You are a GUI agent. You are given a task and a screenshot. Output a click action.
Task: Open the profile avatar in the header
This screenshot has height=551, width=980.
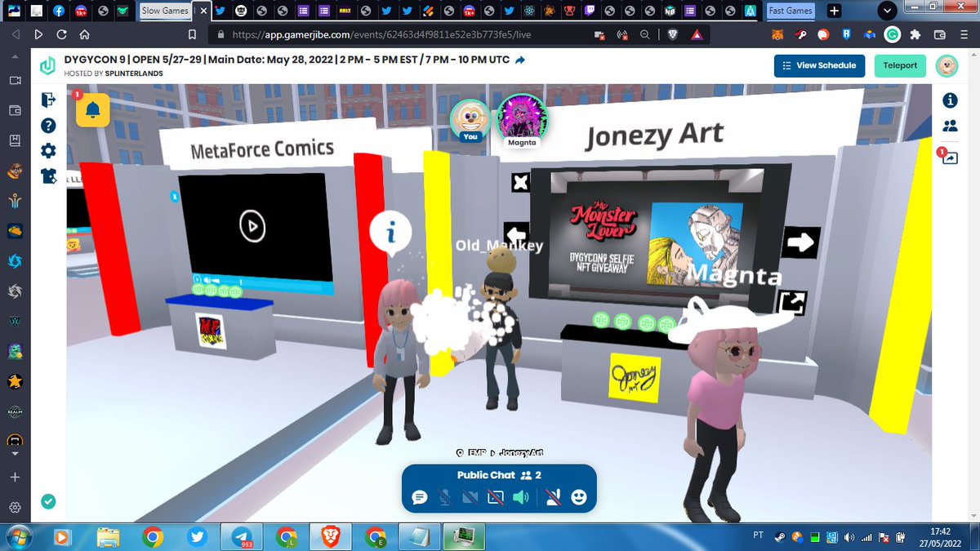coord(947,65)
